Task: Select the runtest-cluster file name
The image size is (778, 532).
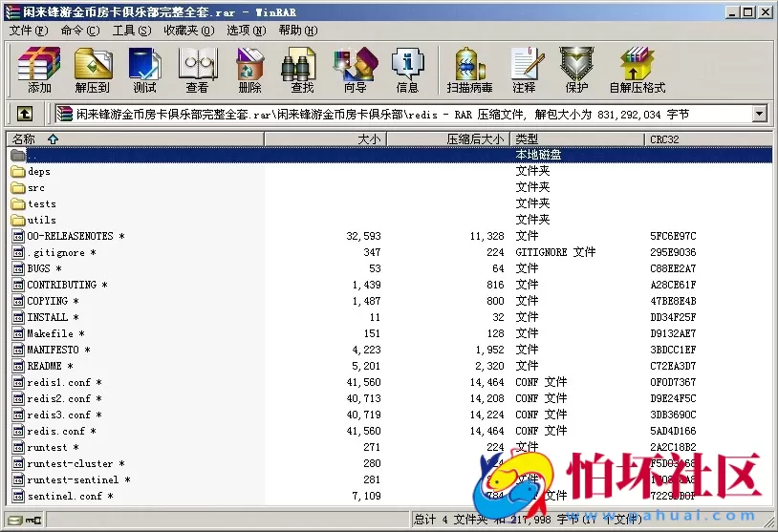Action: 70,463
